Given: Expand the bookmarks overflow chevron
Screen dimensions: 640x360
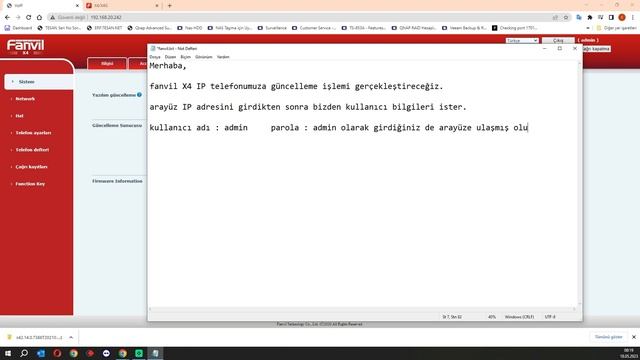Looking at the screenshot, I should point(588,28).
